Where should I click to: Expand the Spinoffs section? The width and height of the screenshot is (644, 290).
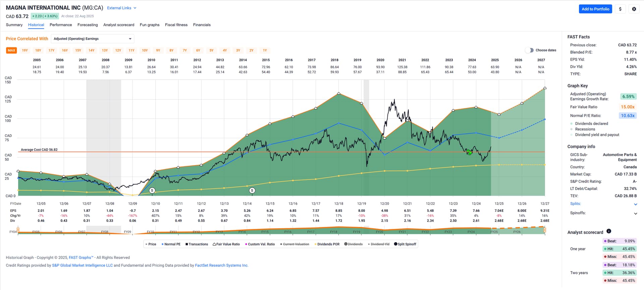(635, 213)
